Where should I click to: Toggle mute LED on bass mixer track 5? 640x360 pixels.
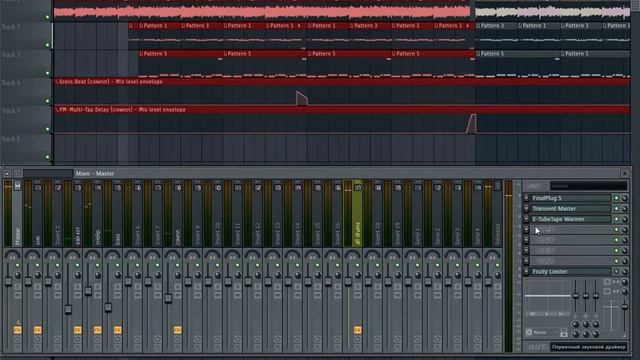tap(118, 265)
